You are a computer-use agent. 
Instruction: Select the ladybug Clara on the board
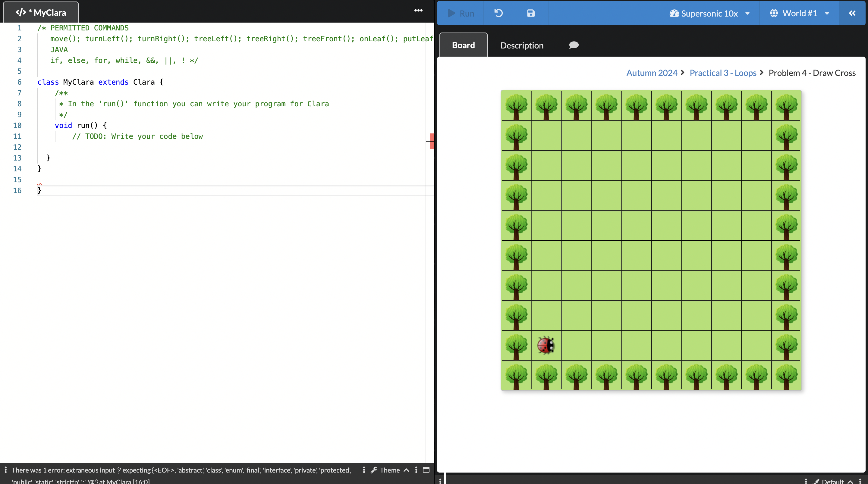coord(546,345)
